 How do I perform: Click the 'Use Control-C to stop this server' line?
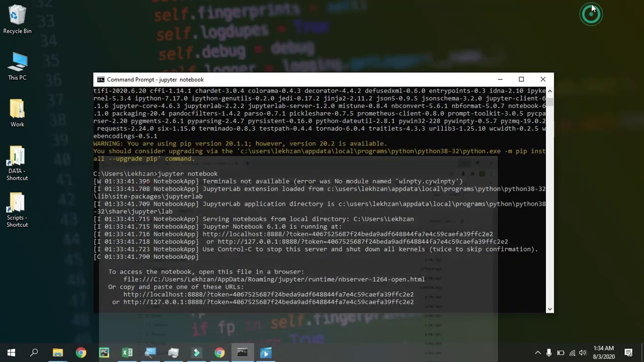coord(315,249)
